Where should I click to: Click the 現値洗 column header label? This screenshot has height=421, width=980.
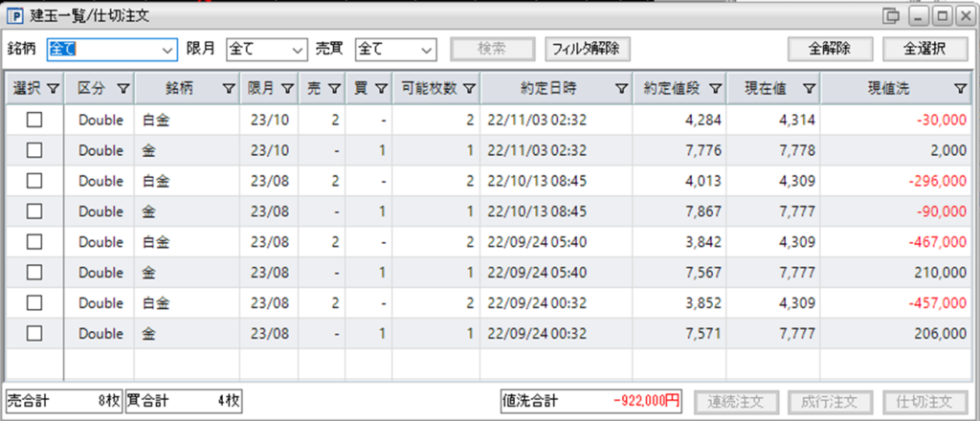[x=888, y=89]
